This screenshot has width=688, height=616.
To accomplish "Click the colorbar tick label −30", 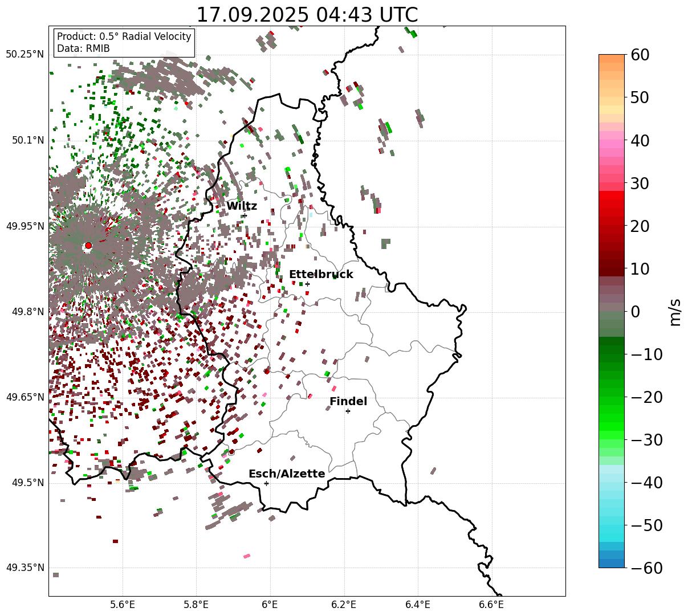I will (646, 439).
